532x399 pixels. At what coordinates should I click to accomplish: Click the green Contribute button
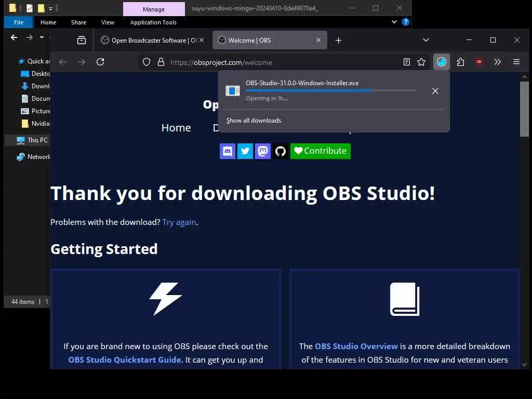321,151
